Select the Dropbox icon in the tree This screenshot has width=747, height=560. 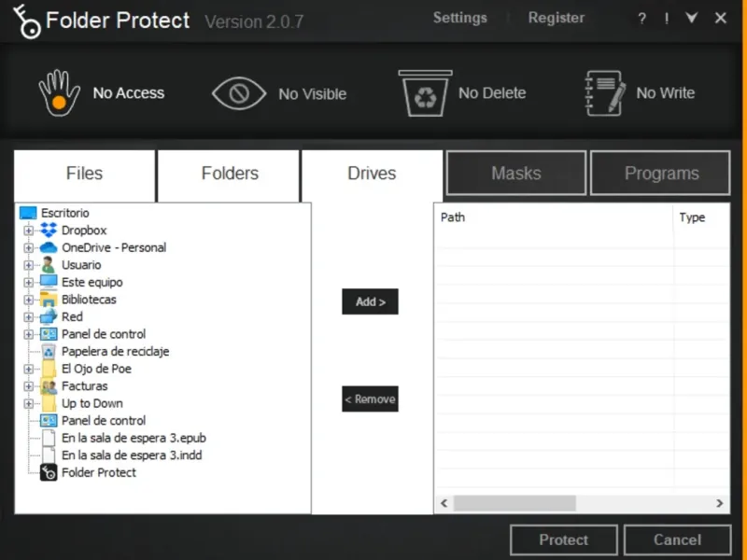(49, 230)
